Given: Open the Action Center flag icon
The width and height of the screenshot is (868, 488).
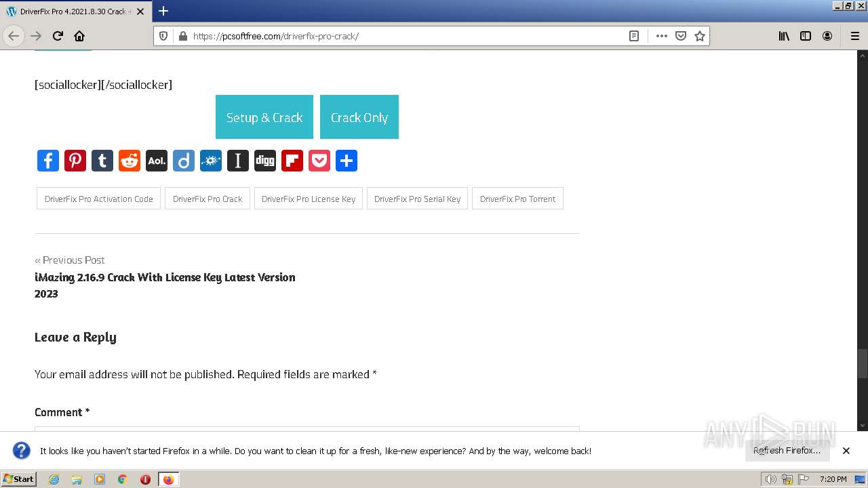Looking at the screenshot, I should pos(804,479).
